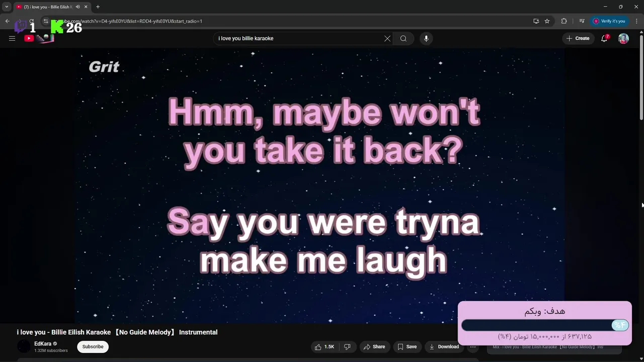
Task: Open a new browser tab
Action: pos(98,7)
